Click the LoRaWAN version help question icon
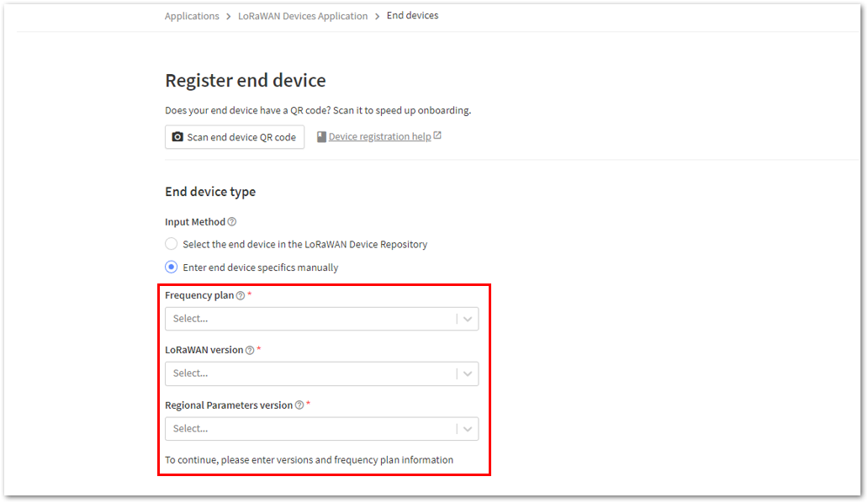Image resolution: width=868 pixels, height=503 pixels. click(250, 350)
